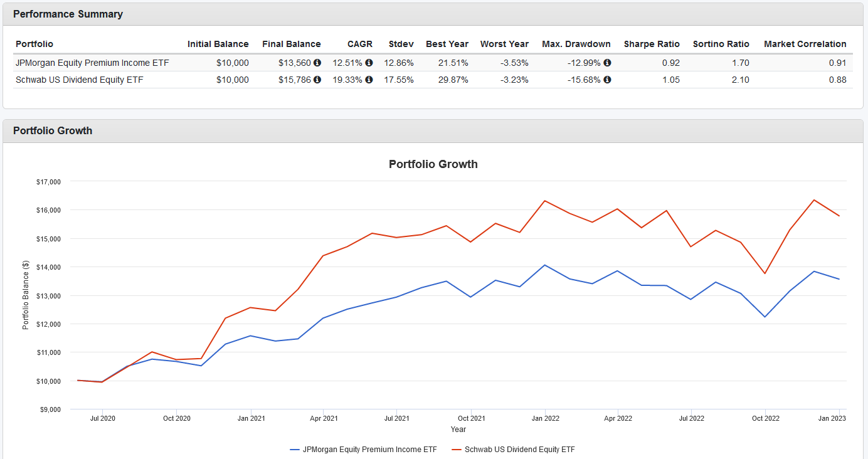
Task: Click the Sharpe Ratio column header
Action: coord(652,44)
